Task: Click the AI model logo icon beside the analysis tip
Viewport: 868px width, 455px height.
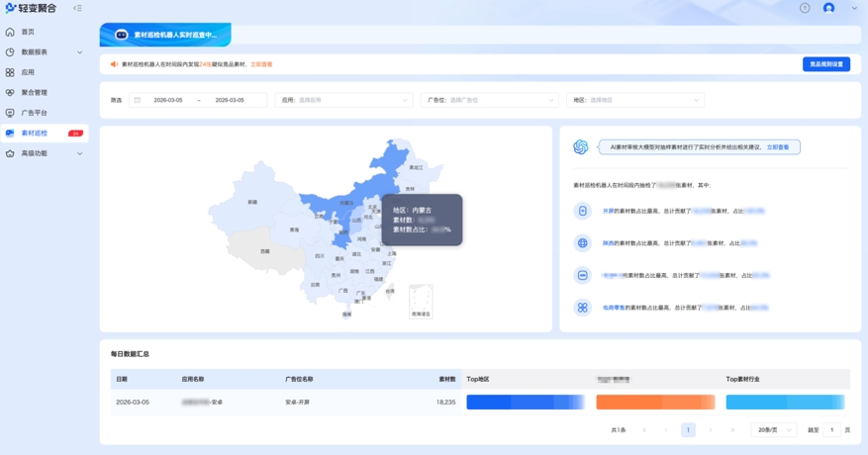Action: pos(581,147)
